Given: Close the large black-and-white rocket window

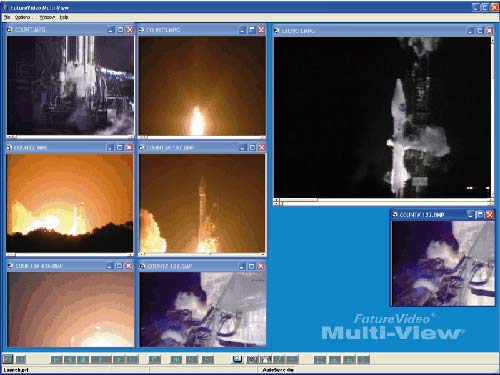Looking at the screenshot, I should click(x=489, y=31).
